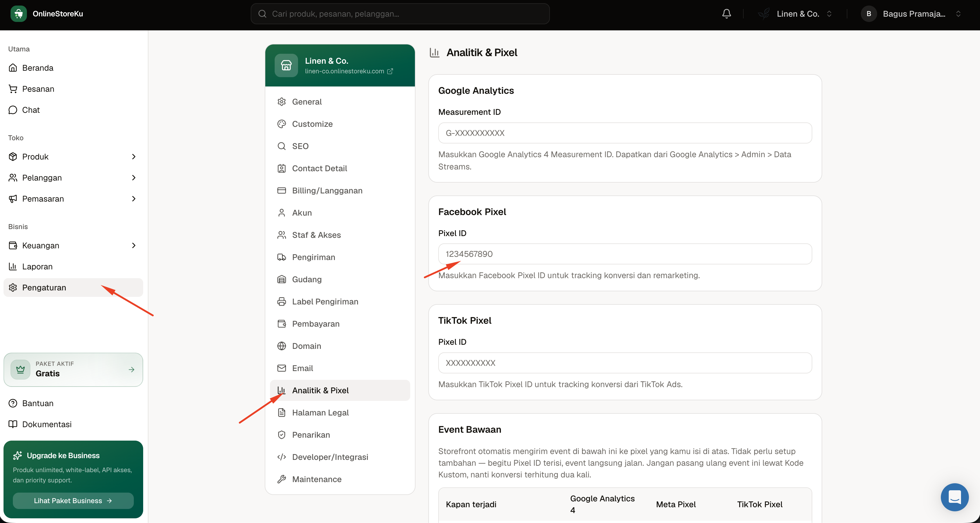This screenshot has height=523, width=980.
Task: Click the OnlineStoreKu logo icon
Action: pyautogui.click(x=19, y=14)
